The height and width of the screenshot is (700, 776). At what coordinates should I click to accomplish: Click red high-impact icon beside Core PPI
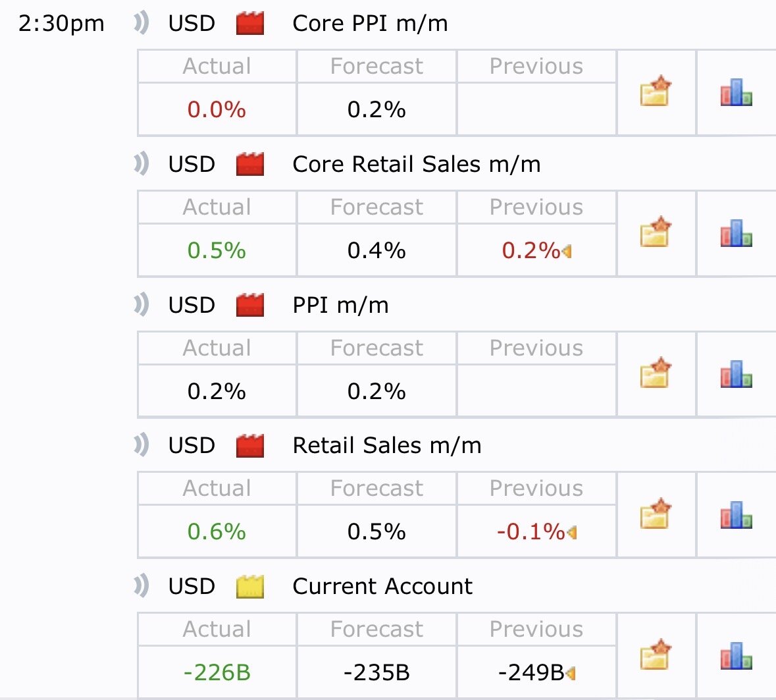[x=250, y=24]
